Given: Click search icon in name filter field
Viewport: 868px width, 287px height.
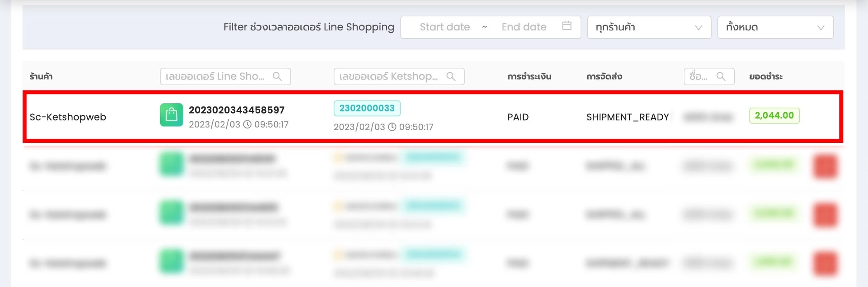Looking at the screenshot, I should pos(721,76).
